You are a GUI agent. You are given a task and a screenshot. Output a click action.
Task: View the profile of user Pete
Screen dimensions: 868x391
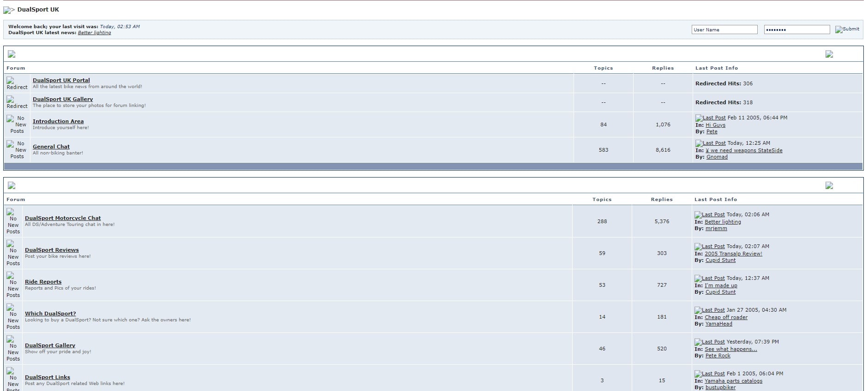[x=712, y=131]
